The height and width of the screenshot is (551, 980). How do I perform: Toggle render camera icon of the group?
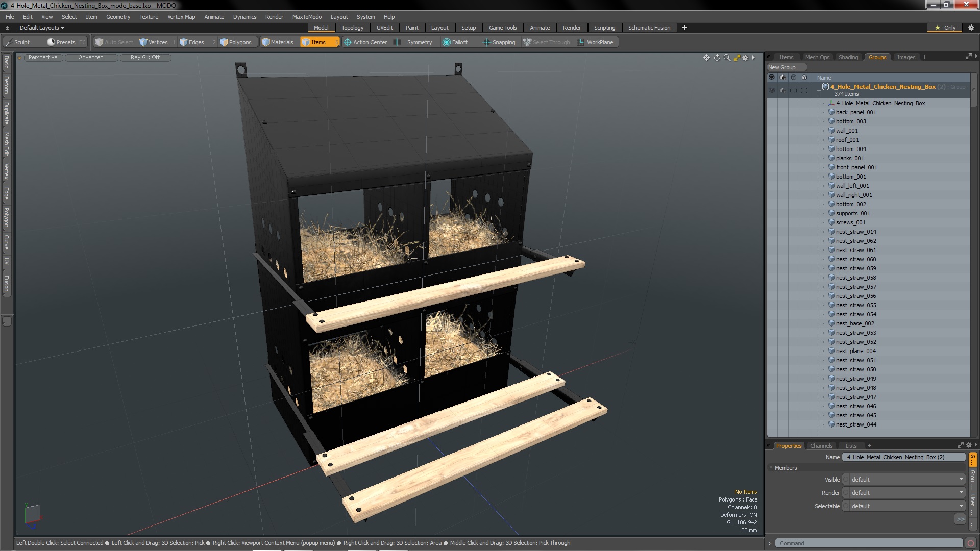pos(783,90)
